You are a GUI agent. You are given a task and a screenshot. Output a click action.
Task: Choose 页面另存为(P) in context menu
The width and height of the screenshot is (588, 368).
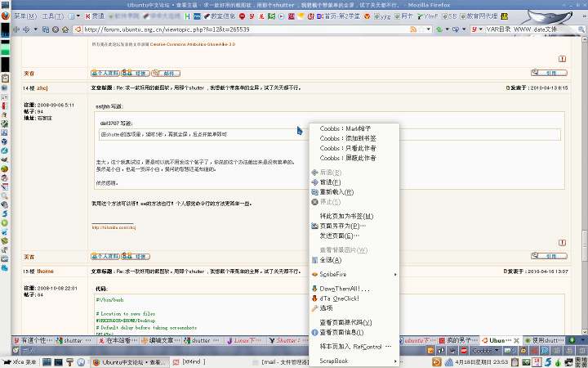coord(354,226)
